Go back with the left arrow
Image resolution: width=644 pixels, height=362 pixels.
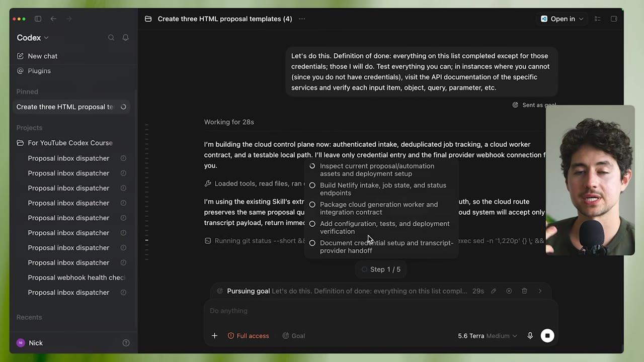53,19
